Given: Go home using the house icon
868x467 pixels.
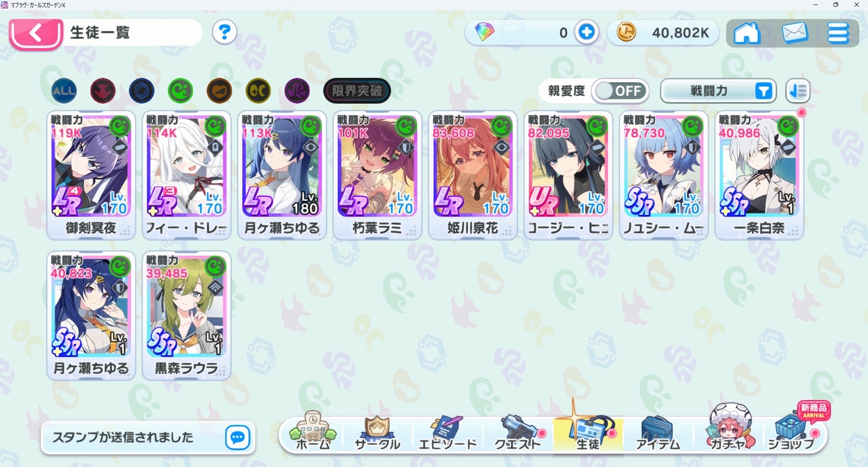Looking at the screenshot, I should 746,33.
